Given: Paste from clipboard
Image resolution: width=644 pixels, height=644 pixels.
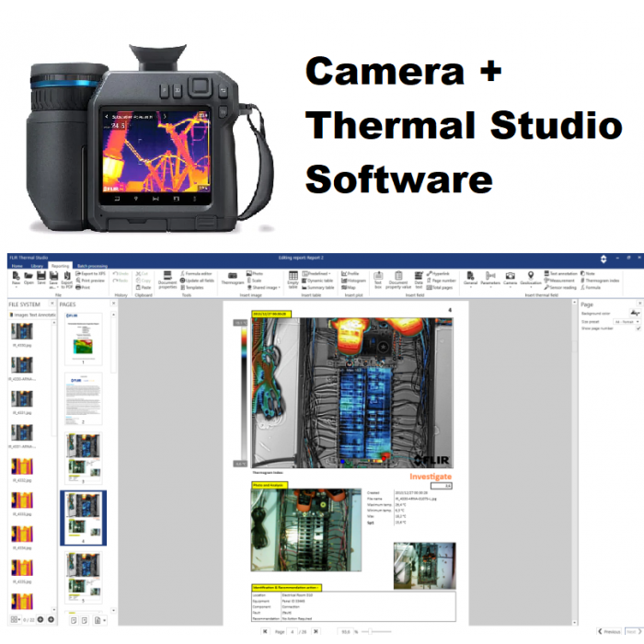Looking at the screenshot, I should coord(144,287).
